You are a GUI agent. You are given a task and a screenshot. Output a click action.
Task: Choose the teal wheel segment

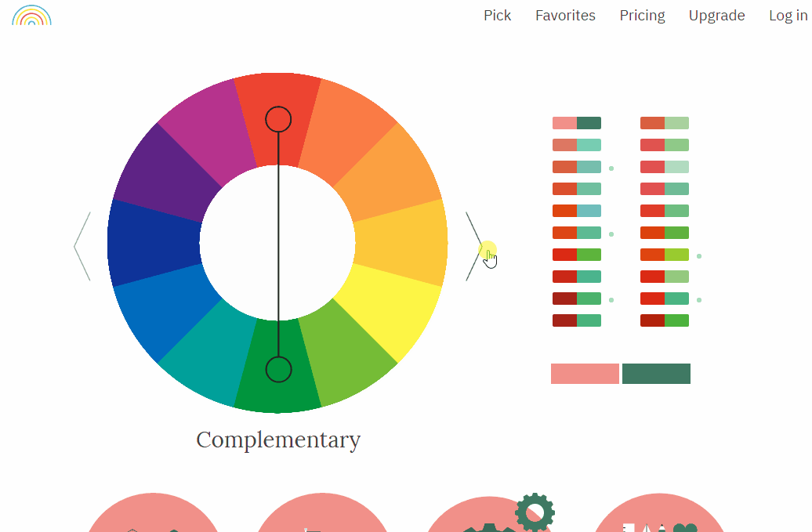[212, 356]
